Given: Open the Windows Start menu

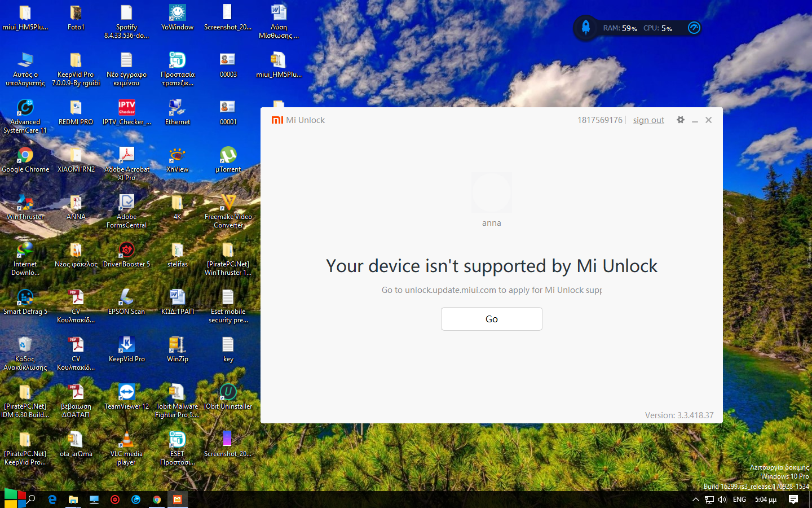Looking at the screenshot, I should 15,499.
